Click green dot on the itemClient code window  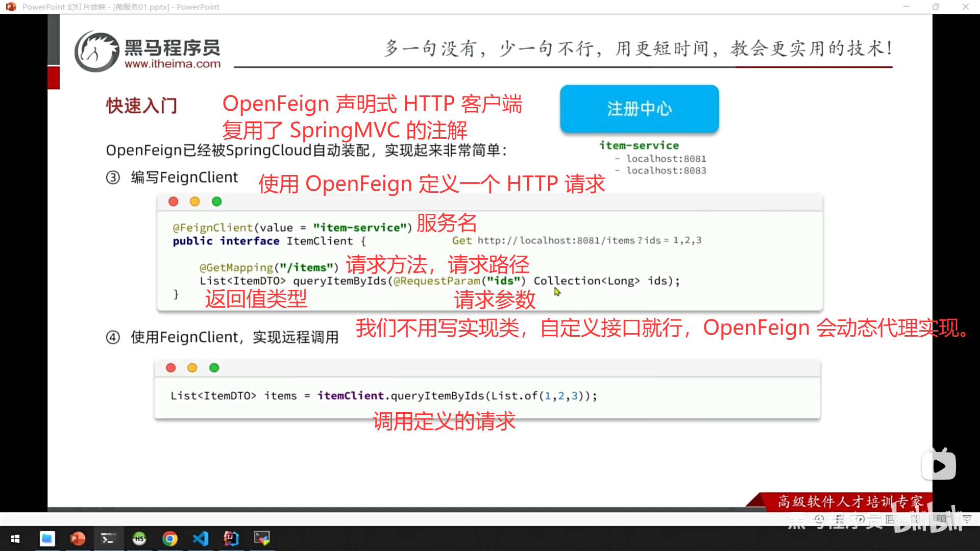point(214,368)
